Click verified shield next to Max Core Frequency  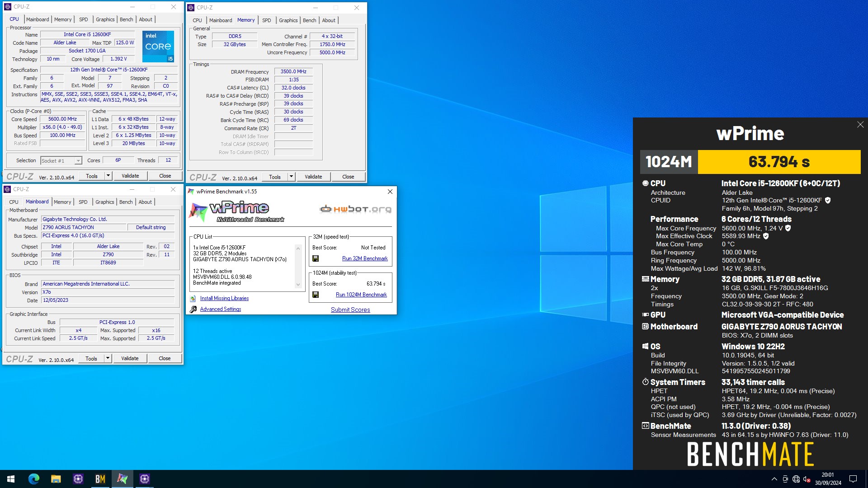(788, 228)
